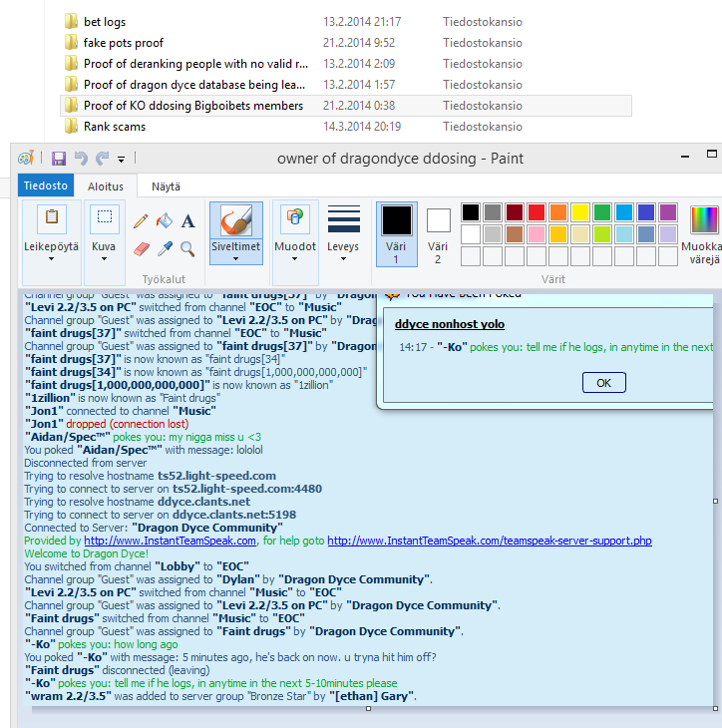Viewport: 722px width, 728px height.
Task: Expand the Leikepöytä dropdown arrow
Action: click(x=51, y=259)
